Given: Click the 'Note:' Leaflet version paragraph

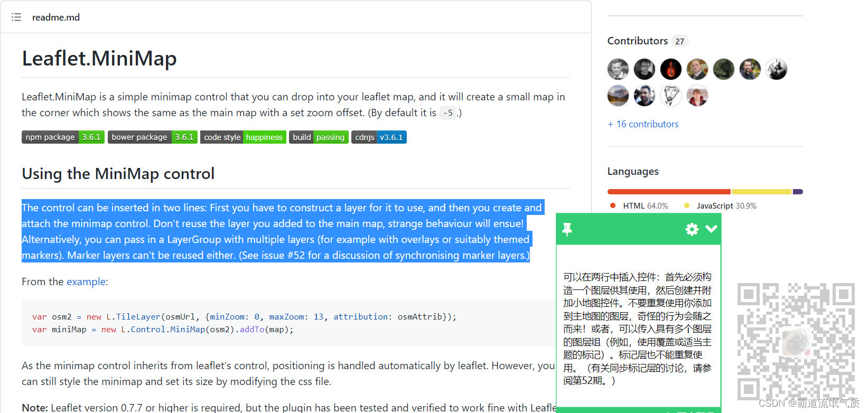Looking at the screenshot, I should coord(288,407).
